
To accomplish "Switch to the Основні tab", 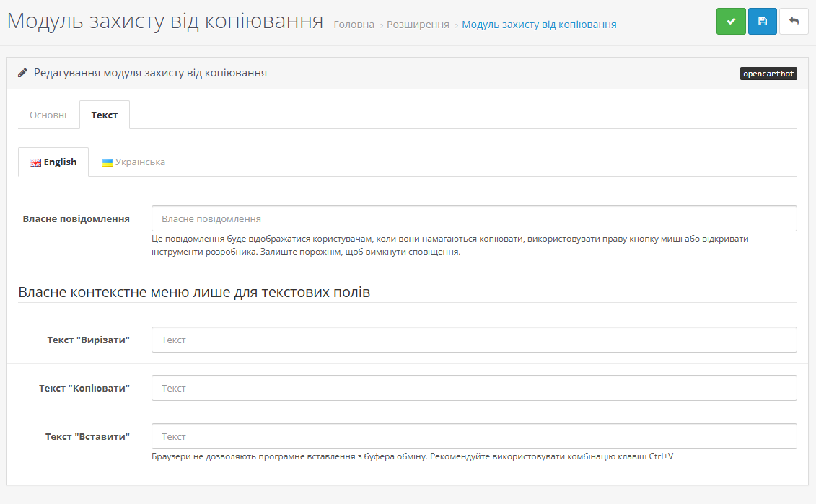I will [48, 115].
